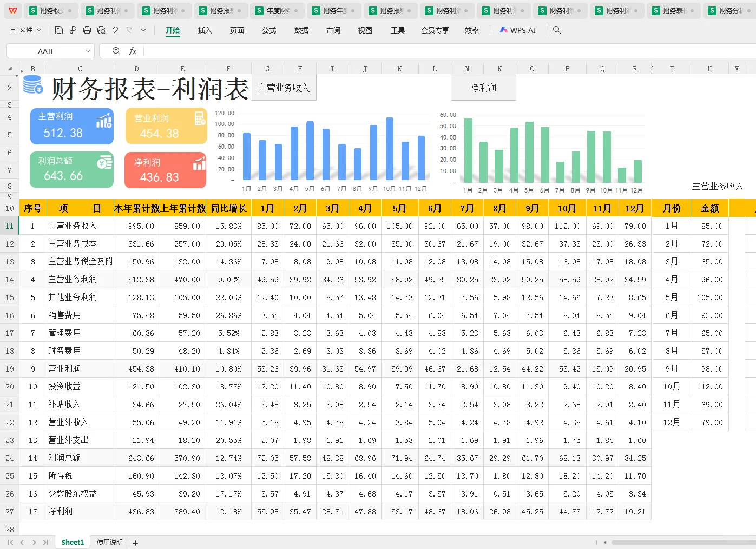Image resolution: width=756 pixels, height=549 pixels.
Task: Expand the Name Box dropdown
Action: [89, 50]
